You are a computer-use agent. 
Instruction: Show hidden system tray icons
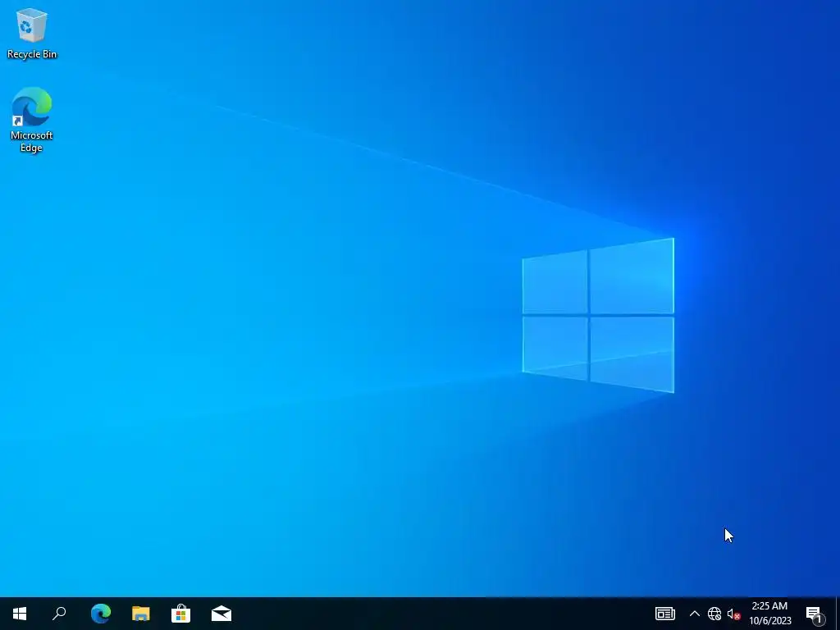click(x=694, y=614)
